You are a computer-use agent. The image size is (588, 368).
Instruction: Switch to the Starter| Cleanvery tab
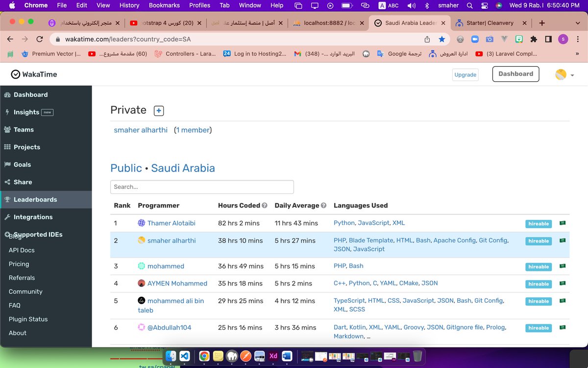point(491,23)
